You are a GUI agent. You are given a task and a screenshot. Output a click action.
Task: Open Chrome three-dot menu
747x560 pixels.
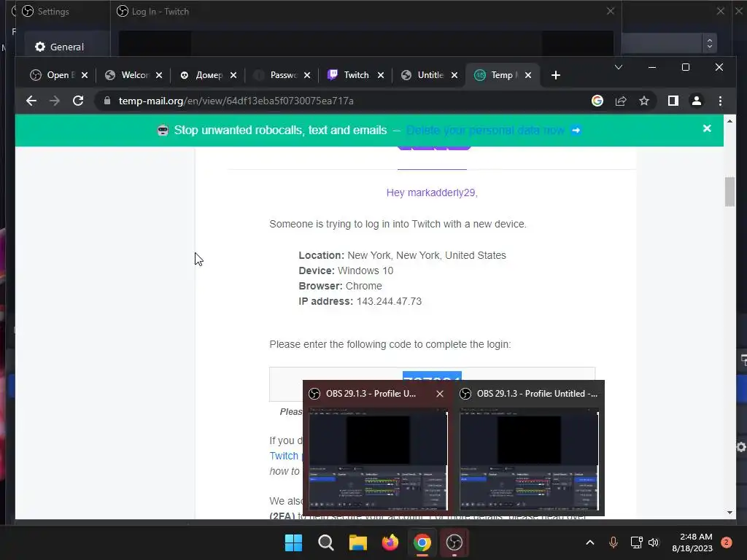(x=720, y=101)
